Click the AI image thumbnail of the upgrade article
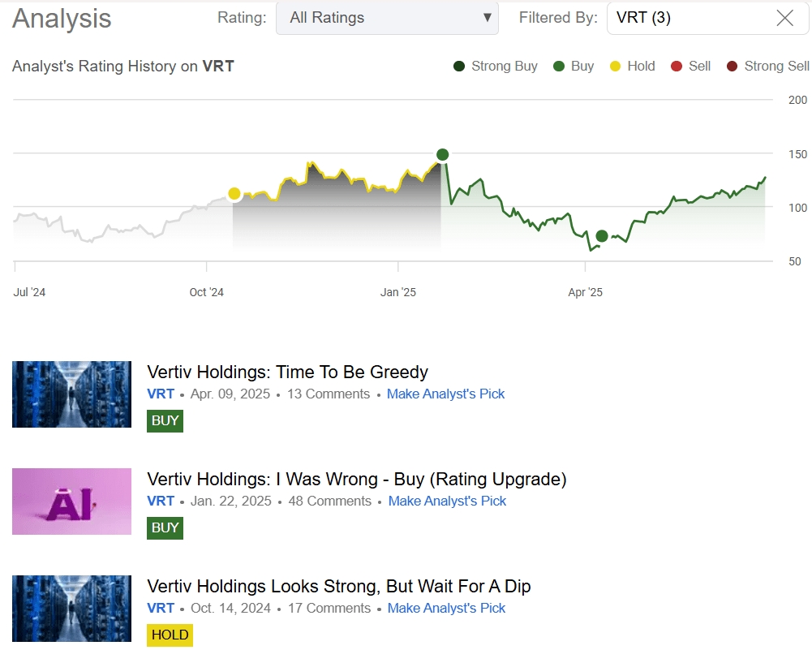Screen dimensions: 812x650 point(71,501)
